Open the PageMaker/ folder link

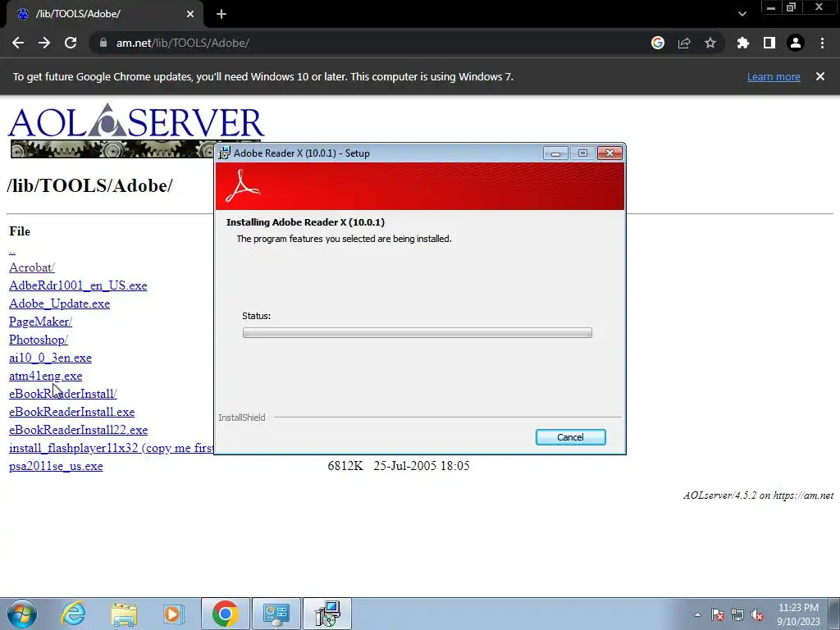(x=40, y=322)
